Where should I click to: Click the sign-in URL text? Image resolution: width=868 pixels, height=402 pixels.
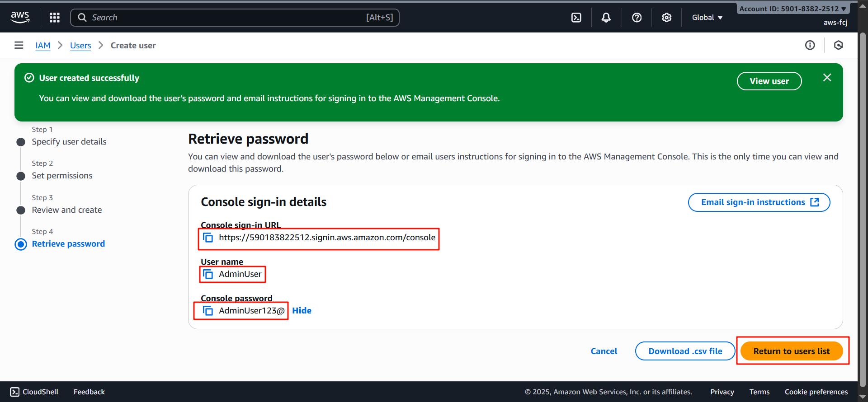(x=327, y=238)
